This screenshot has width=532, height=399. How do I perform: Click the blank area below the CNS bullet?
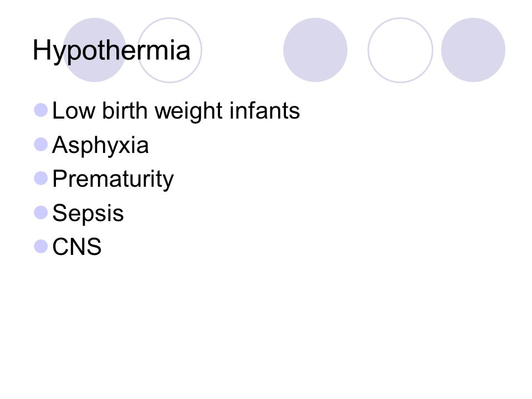[x=266, y=323]
